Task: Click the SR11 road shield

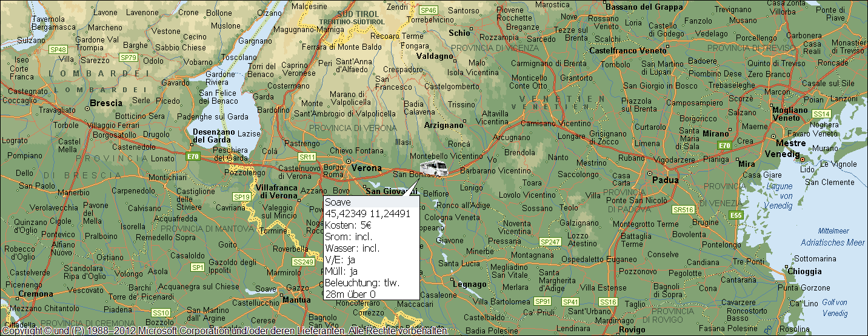Action: tap(309, 156)
